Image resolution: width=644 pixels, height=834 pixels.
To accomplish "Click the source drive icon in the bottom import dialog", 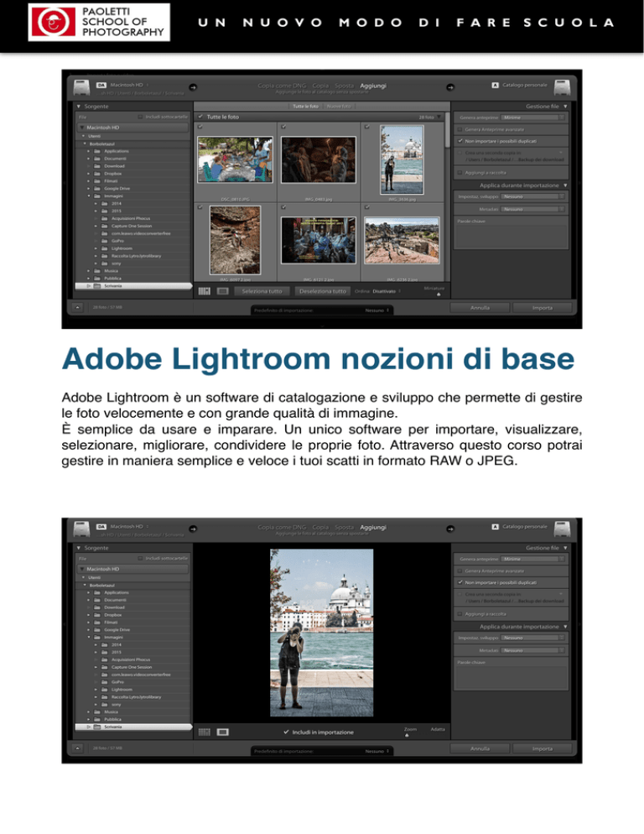I will (81, 529).
